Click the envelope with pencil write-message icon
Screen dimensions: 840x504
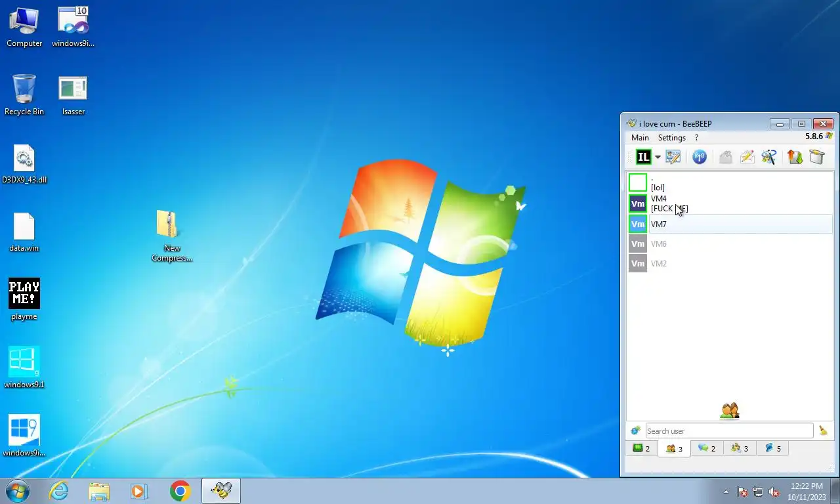click(747, 157)
